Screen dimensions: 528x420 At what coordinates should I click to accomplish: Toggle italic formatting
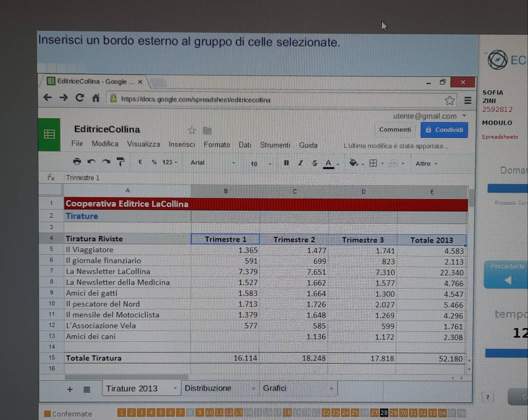(x=300, y=163)
